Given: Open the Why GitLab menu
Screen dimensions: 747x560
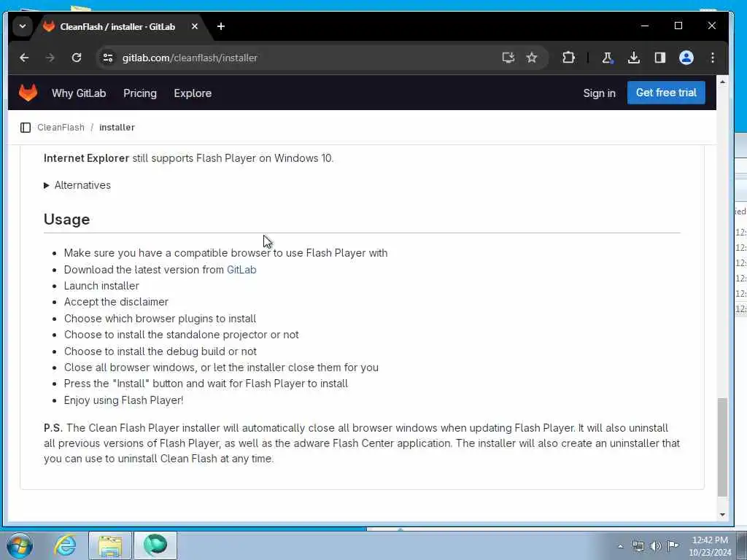Looking at the screenshot, I should tap(79, 93).
